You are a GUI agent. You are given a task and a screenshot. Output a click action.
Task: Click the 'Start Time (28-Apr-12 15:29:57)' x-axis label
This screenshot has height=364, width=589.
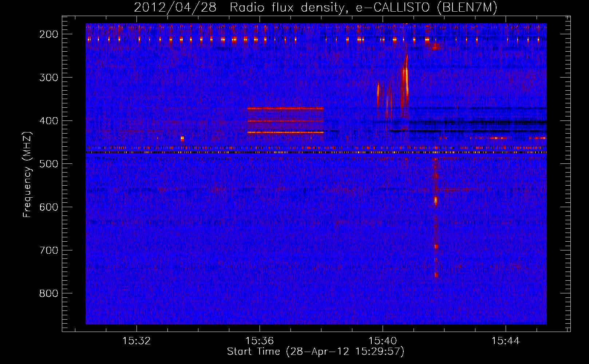316,352
